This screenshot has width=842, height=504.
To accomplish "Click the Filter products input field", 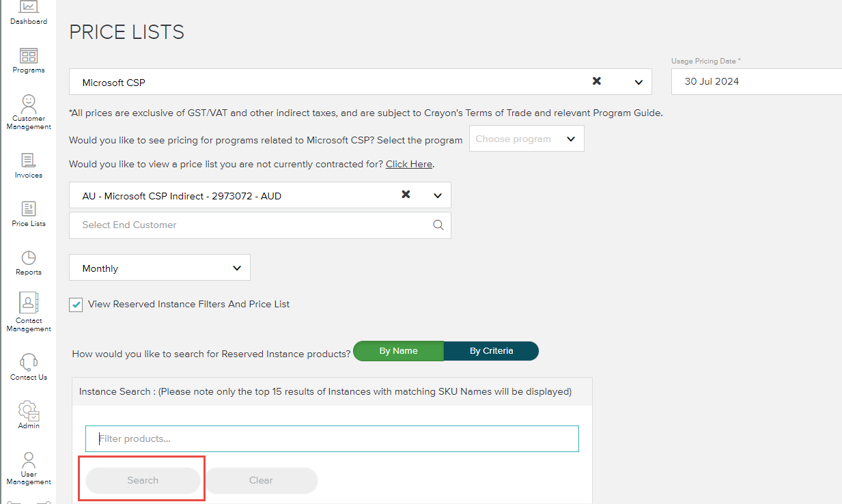I will click(x=332, y=438).
